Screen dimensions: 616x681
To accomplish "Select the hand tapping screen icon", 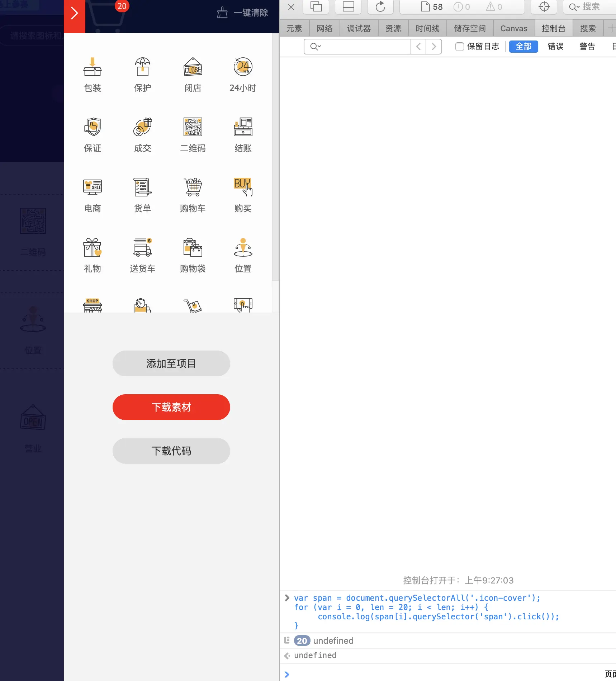I will click(x=243, y=305).
